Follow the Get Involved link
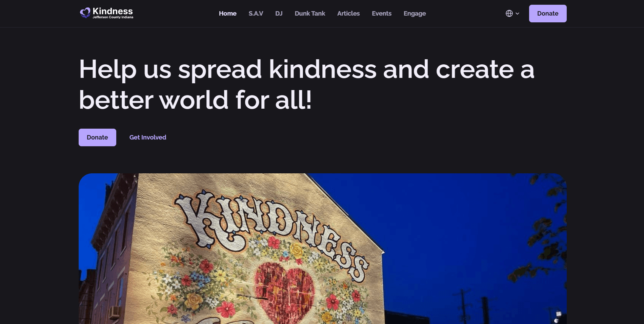 pyautogui.click(x=148, y=137)
